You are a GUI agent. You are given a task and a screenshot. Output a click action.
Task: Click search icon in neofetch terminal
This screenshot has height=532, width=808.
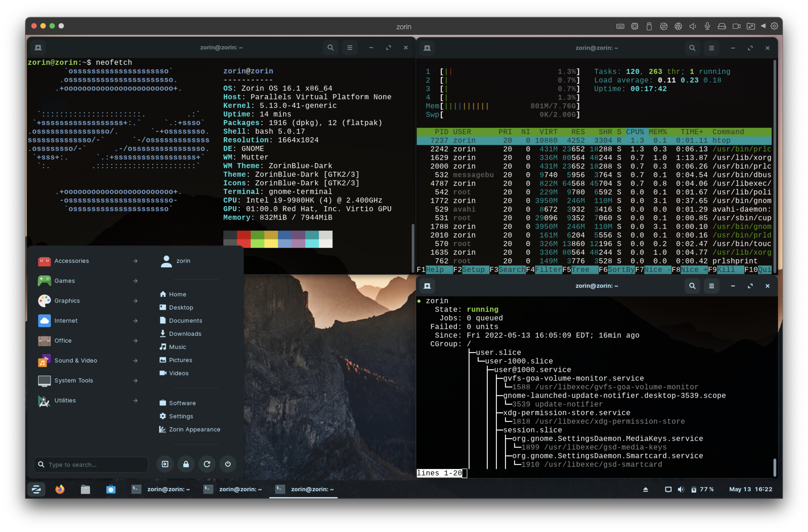[x=330, y=48]
